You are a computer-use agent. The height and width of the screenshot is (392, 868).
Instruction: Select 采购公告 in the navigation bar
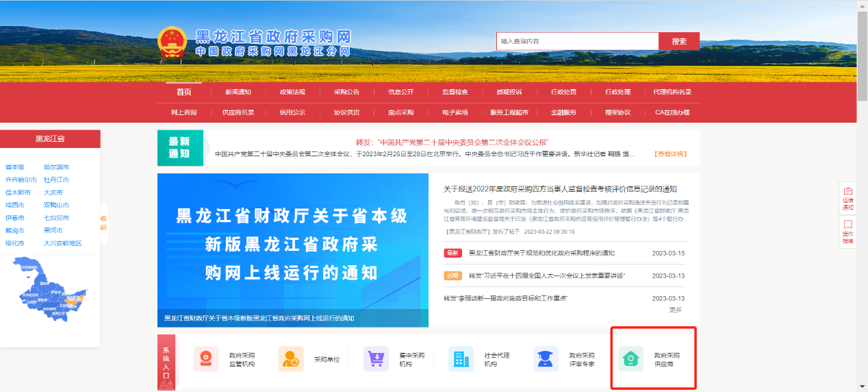tap(346, 92)
